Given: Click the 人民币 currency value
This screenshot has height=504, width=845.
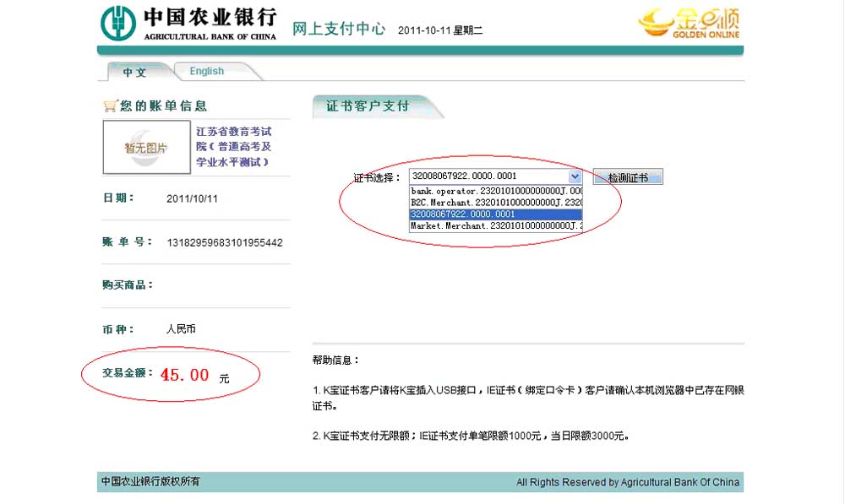Looking at the screenshot, I should [x=181, y=328].
